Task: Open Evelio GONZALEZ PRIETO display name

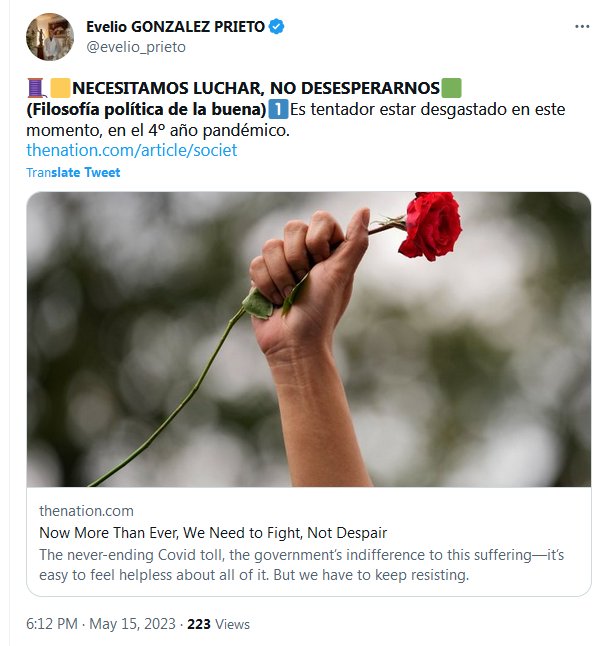Action: pos(176,27)
